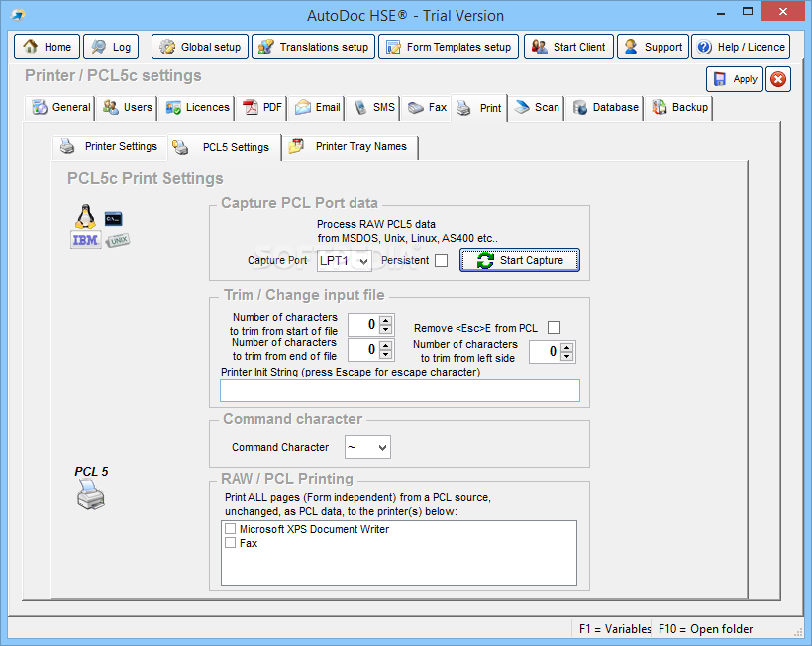Image resolution: width=812 pixels, height=646 pixels.
Task: Open Help / Licence
Action: tap(741, 47)
